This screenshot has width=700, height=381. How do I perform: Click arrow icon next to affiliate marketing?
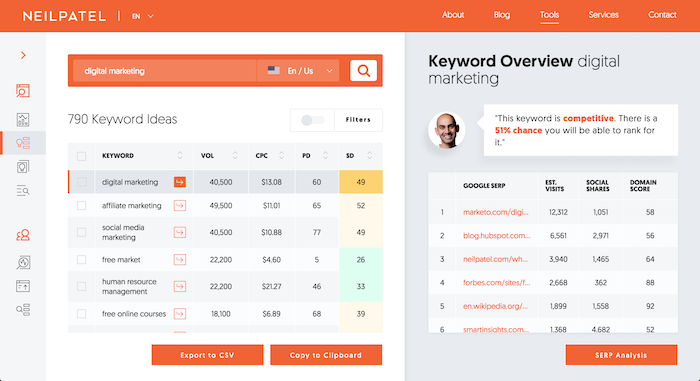pos(180,205)
